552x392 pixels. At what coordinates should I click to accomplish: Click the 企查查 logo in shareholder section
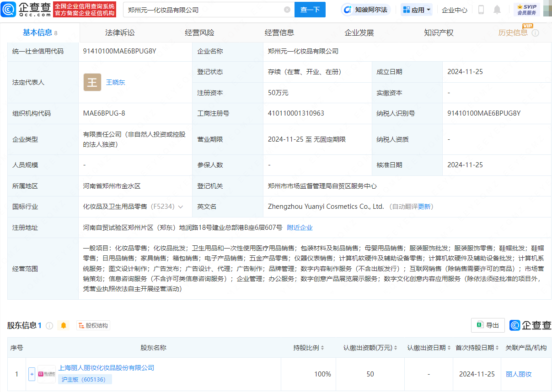[531, 325]
